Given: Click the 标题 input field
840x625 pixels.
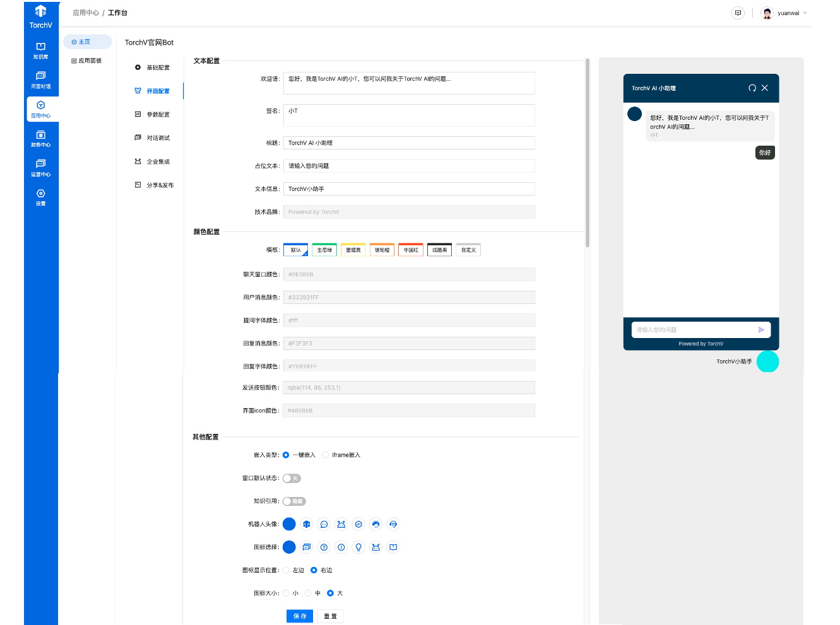Looking at the screenshot, I should (409, 143).
